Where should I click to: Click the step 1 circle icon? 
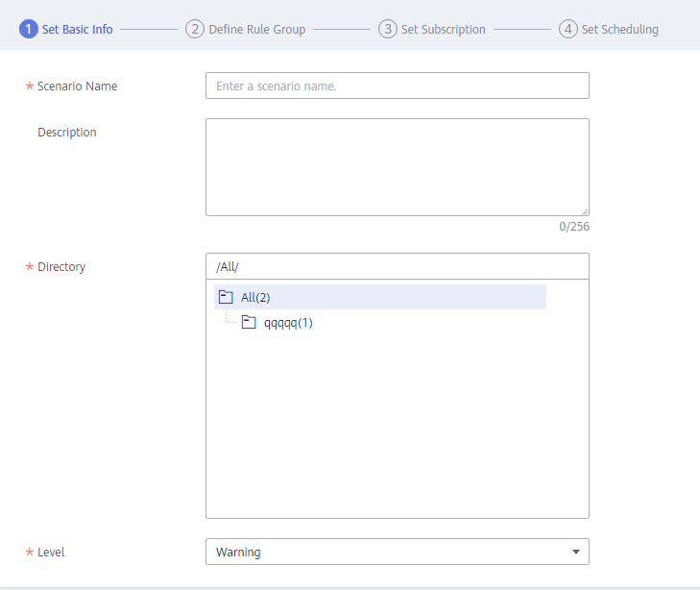[29, 29]
